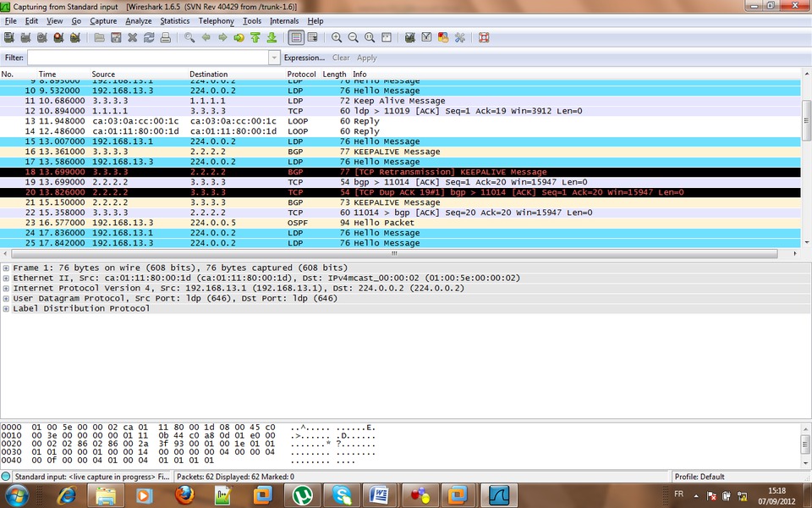
Task: Expand the Label Distribution Protocol row
Action: coord(7,308)
